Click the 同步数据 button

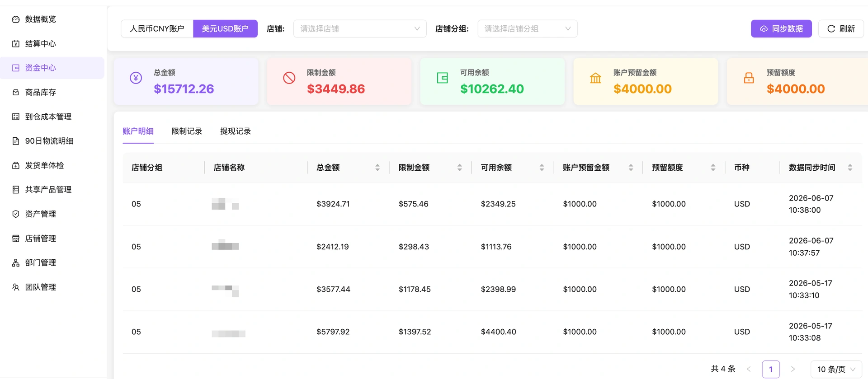click(781, 28)
